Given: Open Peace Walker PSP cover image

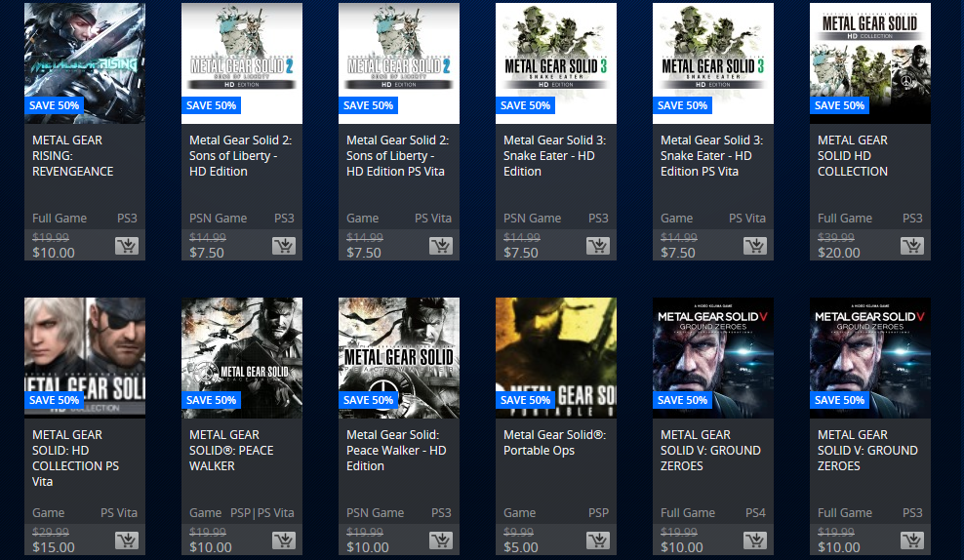Looking at the screenshot, I should click(x=242, y=358).
